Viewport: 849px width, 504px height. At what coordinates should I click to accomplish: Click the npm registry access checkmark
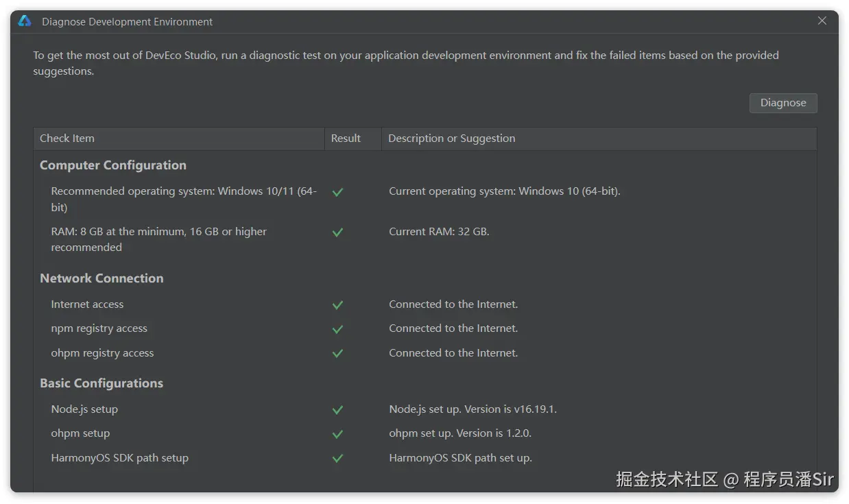tap(337, 329)
